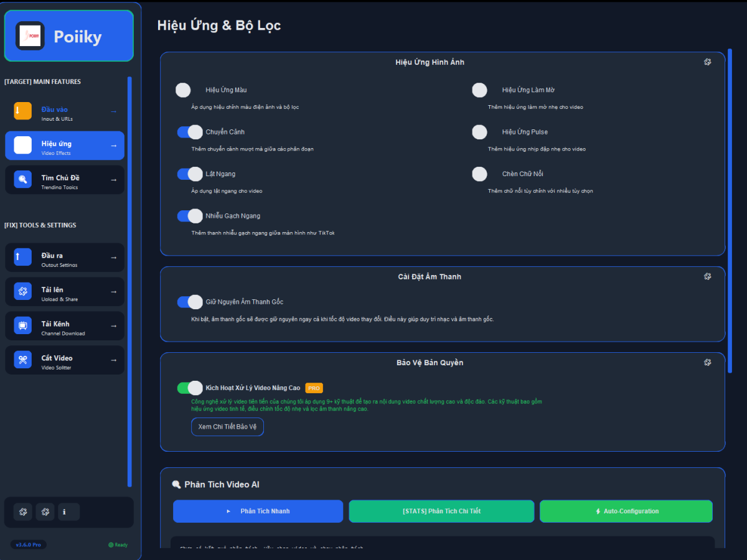
Task: Click the main content vertical scrollbar
Action: tap(730, 212)
